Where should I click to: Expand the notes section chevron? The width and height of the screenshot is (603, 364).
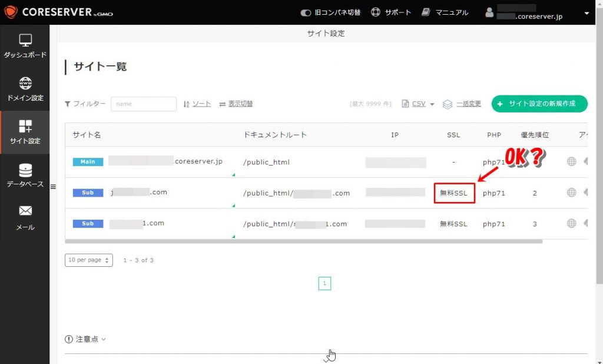coord(104,339)
